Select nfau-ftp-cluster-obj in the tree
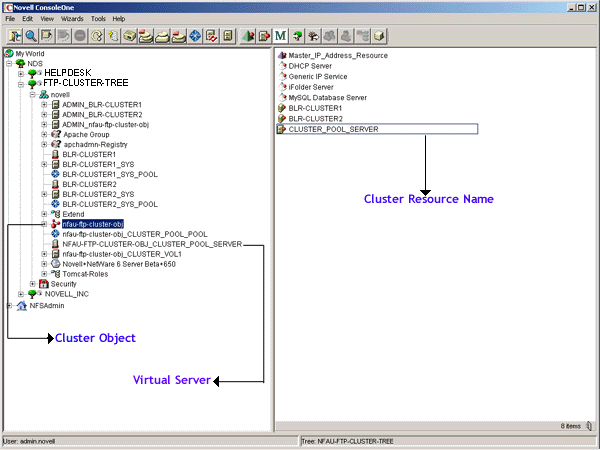 93,224
